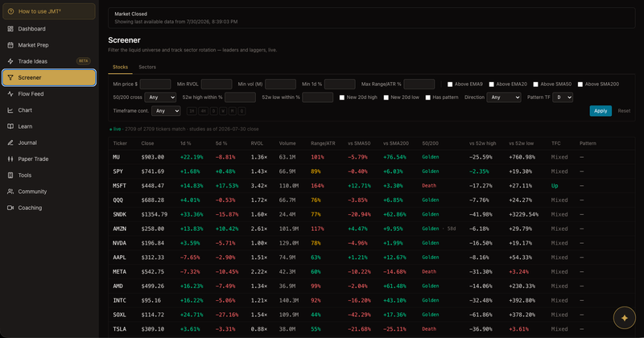Viewport: 644px width, 338px height.
Task: Focus the Min 1d % input
Action: point(340,84)
